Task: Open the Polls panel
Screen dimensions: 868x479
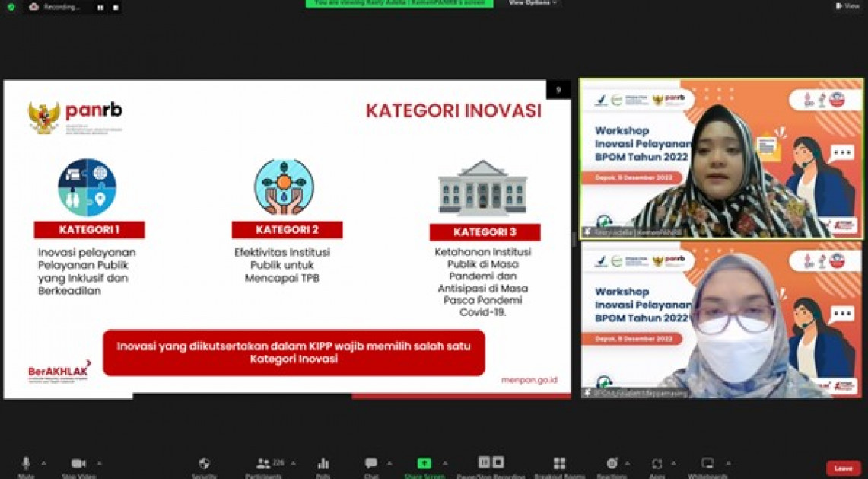Action: click(323, 464)
